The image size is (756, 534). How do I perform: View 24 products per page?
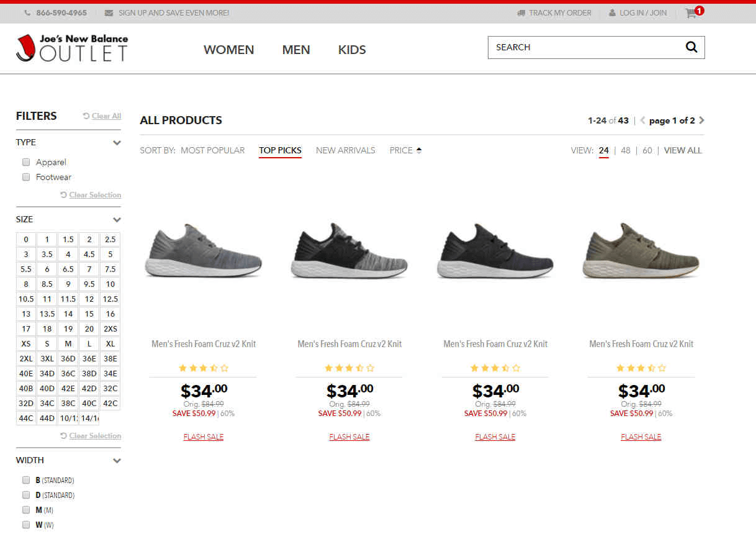pyautogui.click(x=604, y=150)
